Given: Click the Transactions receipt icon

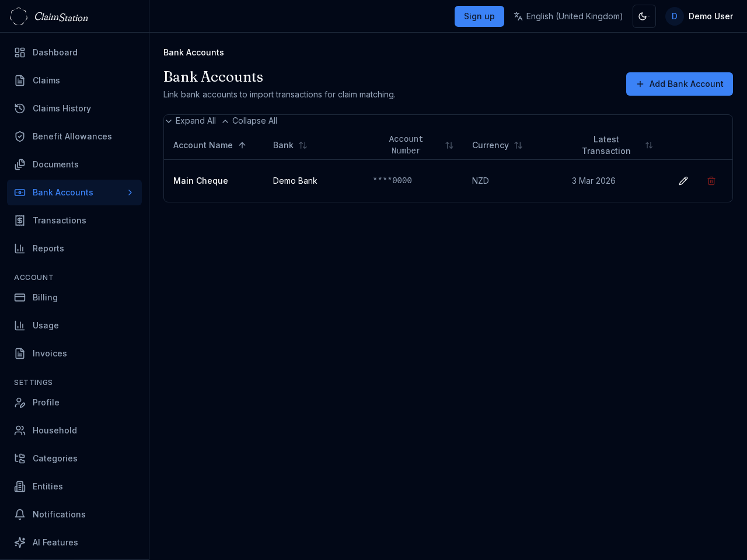Looking at the screenshot, I should [20, 220].
